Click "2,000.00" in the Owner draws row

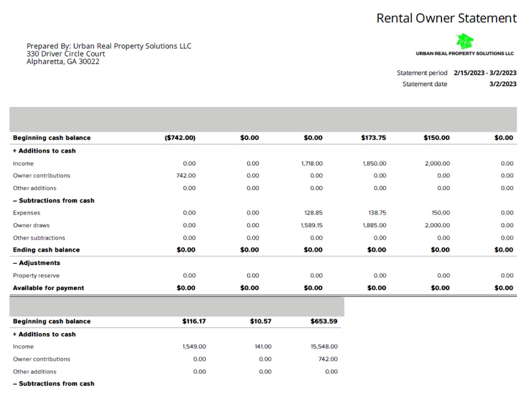coord(437,226)
